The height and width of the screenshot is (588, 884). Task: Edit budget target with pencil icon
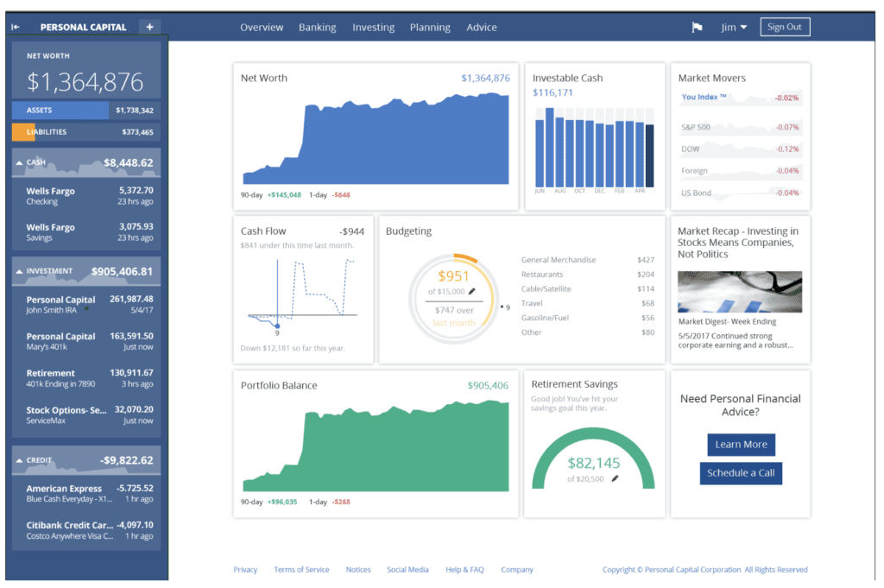[471, 292]
